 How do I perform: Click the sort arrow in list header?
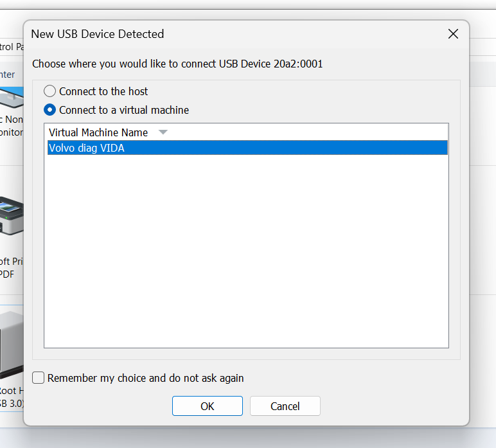pos(163,132)
